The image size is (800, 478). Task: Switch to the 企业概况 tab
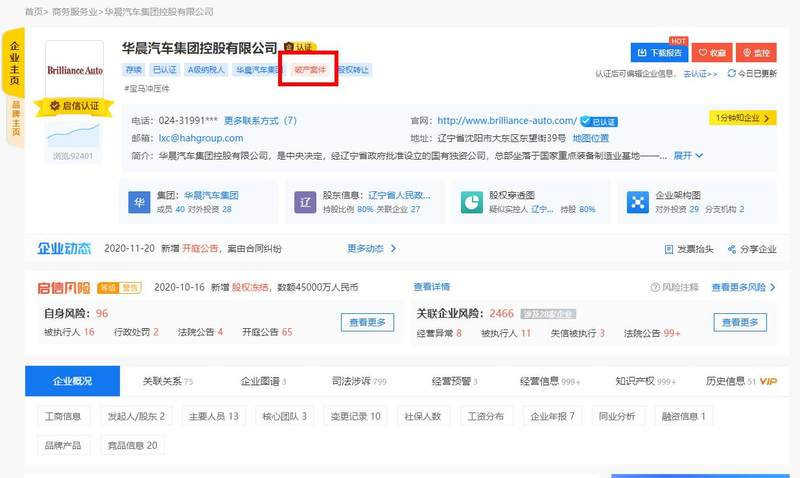[x=72, y=381]
